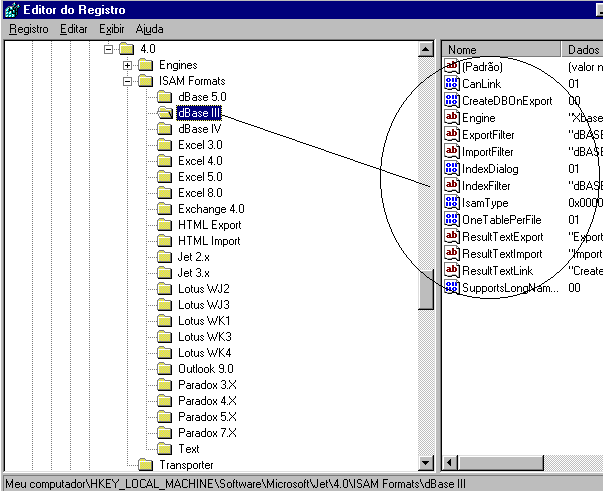Viewport: 603px width, 491px height.
Task: Collapse the 4.0 tree node
Action: tap(108, 49)
